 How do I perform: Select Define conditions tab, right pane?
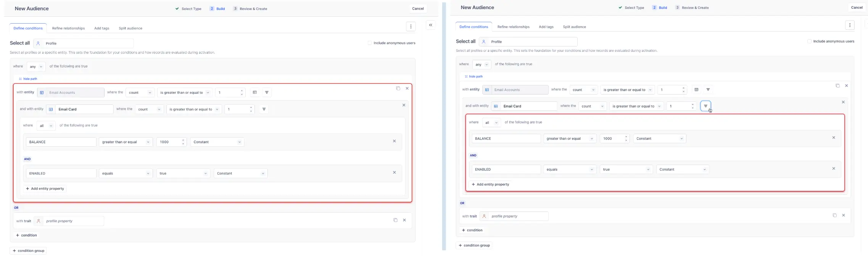[473, 27]
